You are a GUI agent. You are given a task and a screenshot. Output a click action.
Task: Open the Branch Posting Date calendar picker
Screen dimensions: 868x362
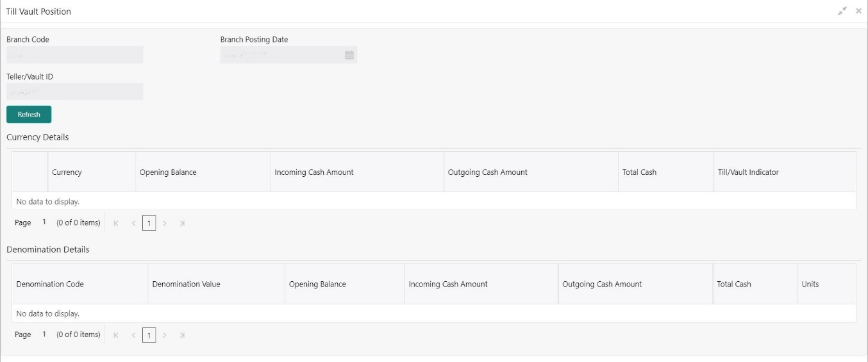coord(349,55)
